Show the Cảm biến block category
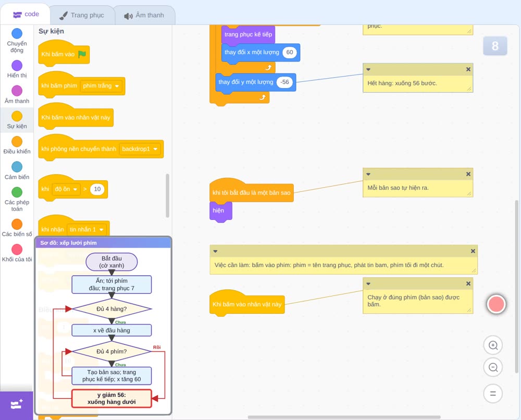Screen dimensions: 521x420 click(x=17, y=171)
